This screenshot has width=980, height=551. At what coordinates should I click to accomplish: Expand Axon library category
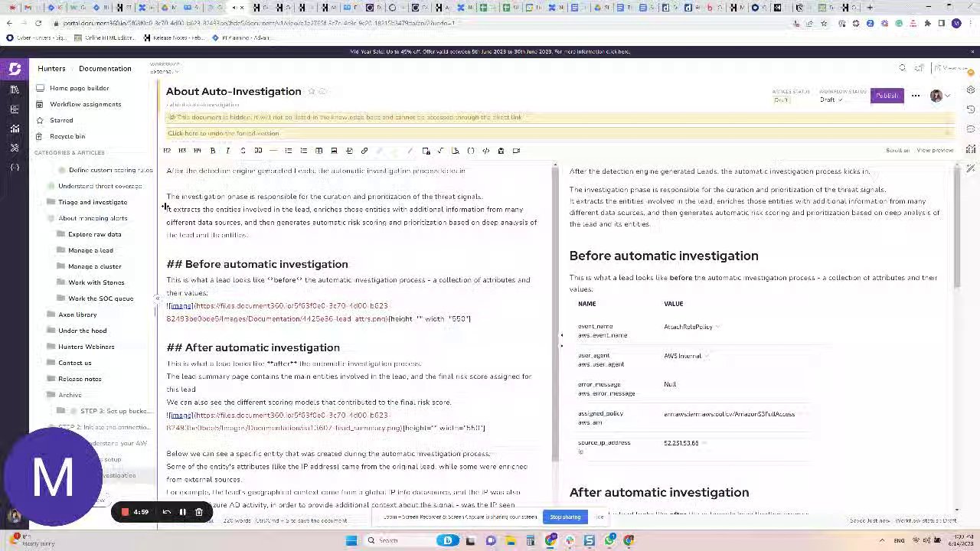click(x=77, y=315)
